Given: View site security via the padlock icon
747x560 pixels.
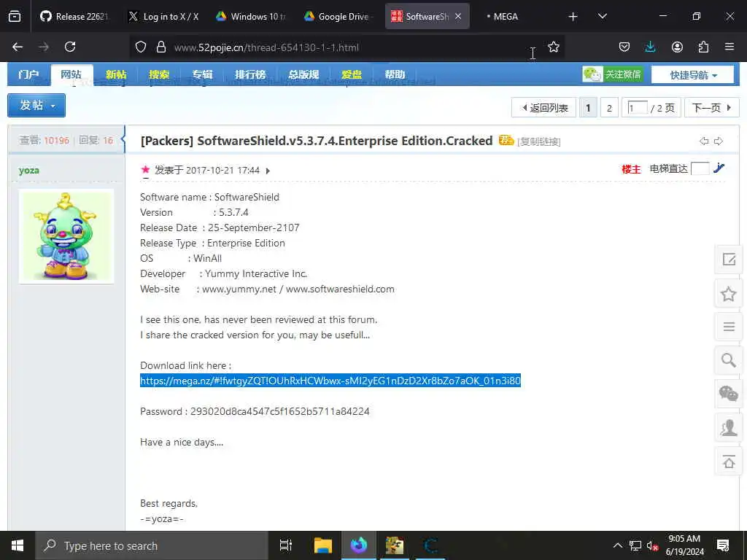Looking at the screenshot, I should [x=161, y=47].
